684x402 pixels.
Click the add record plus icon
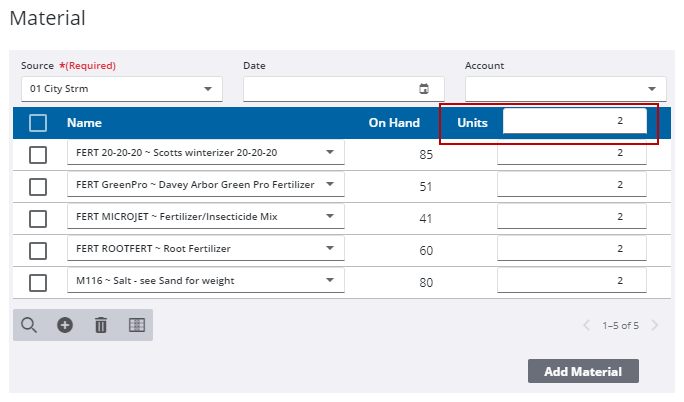tap(65, 325)
